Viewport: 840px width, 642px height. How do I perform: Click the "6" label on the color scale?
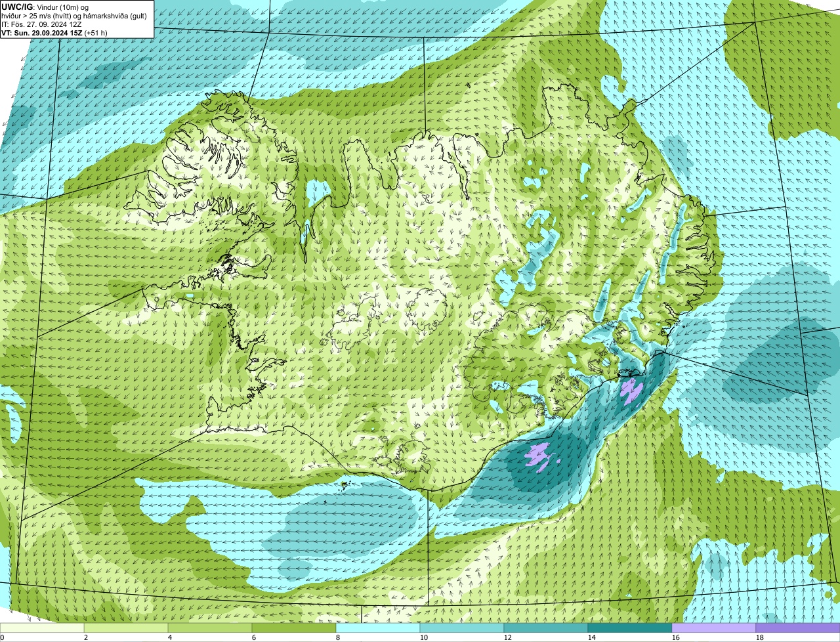click(254, 637)
